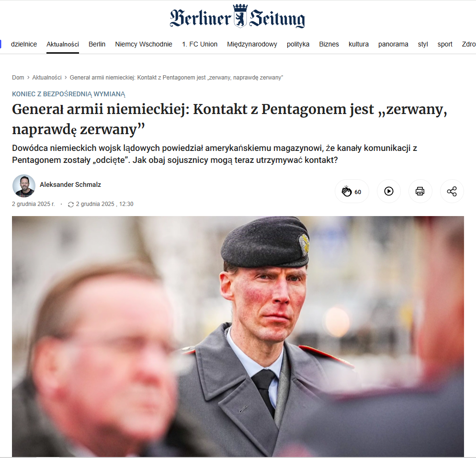
Task: Click the refresh update icon beside timestamp
Action: (71, 205)
